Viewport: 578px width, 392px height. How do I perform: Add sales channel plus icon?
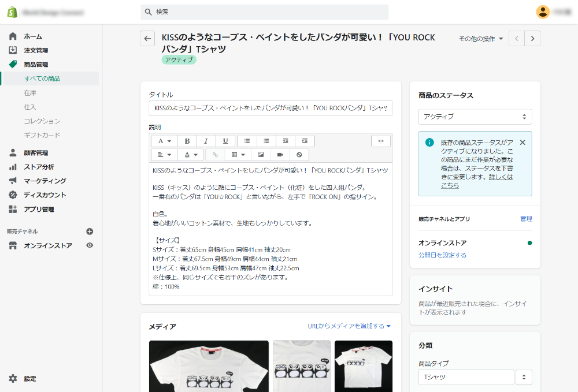pyautogui.click(x=90, y=231)
